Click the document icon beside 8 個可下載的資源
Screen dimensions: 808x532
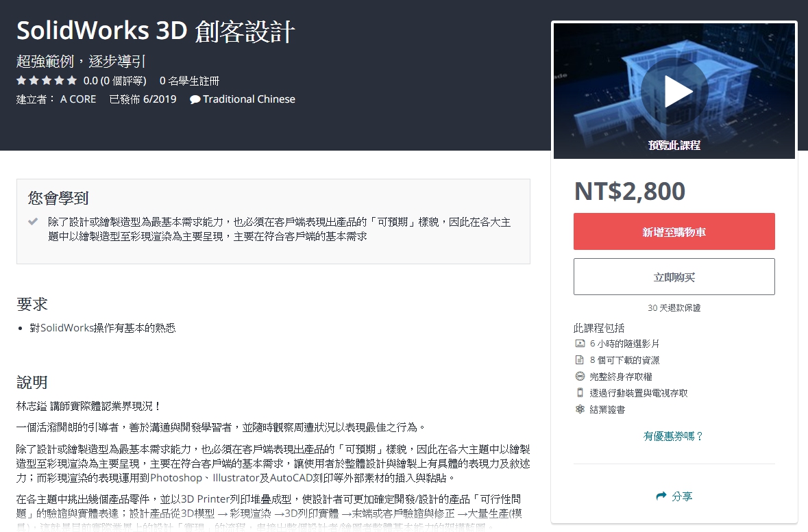pos(580,360)
